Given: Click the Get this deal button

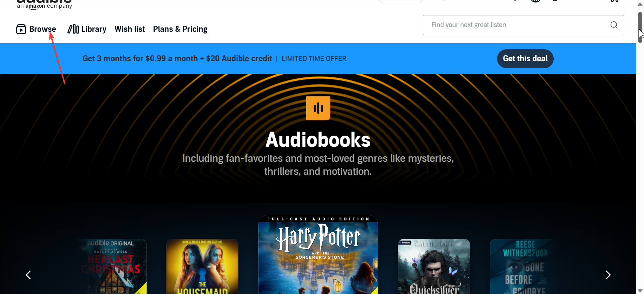Looking at the screenshot, I should pos(525,59).
